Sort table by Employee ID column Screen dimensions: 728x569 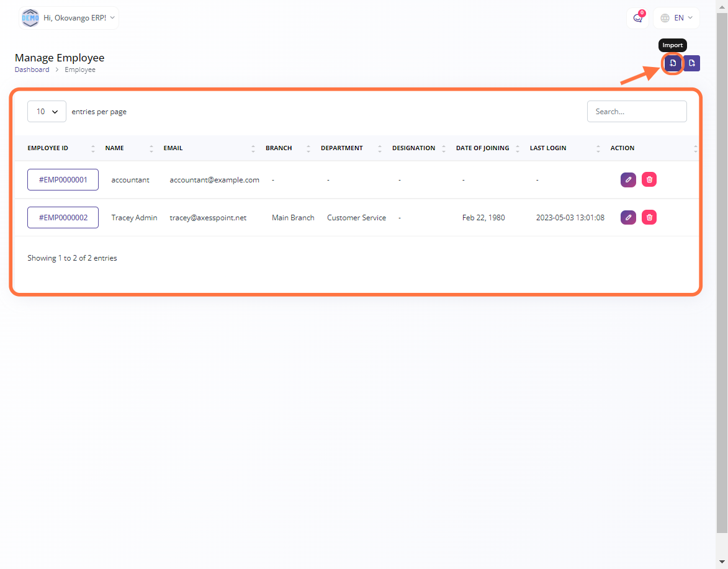48,148
